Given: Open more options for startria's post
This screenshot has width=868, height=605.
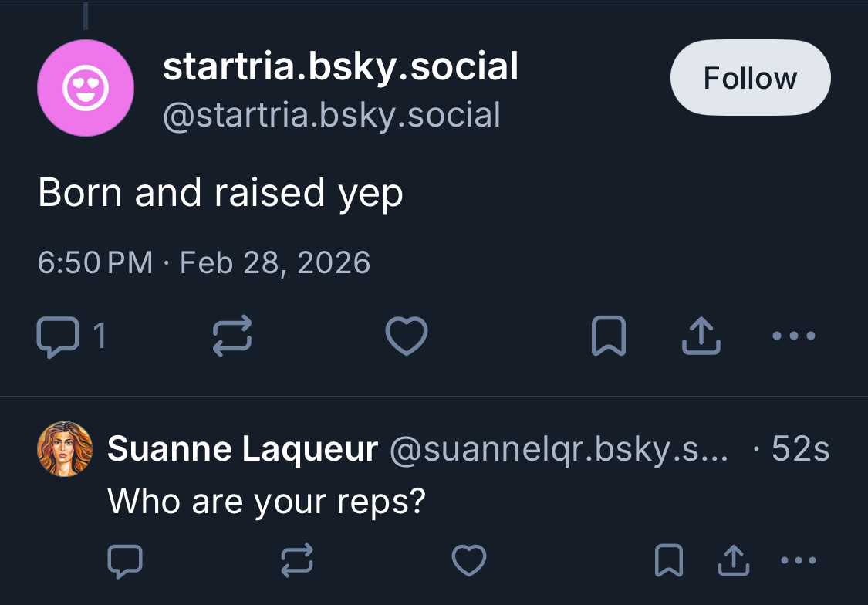Looking at the screenshot, I should 794,336.
